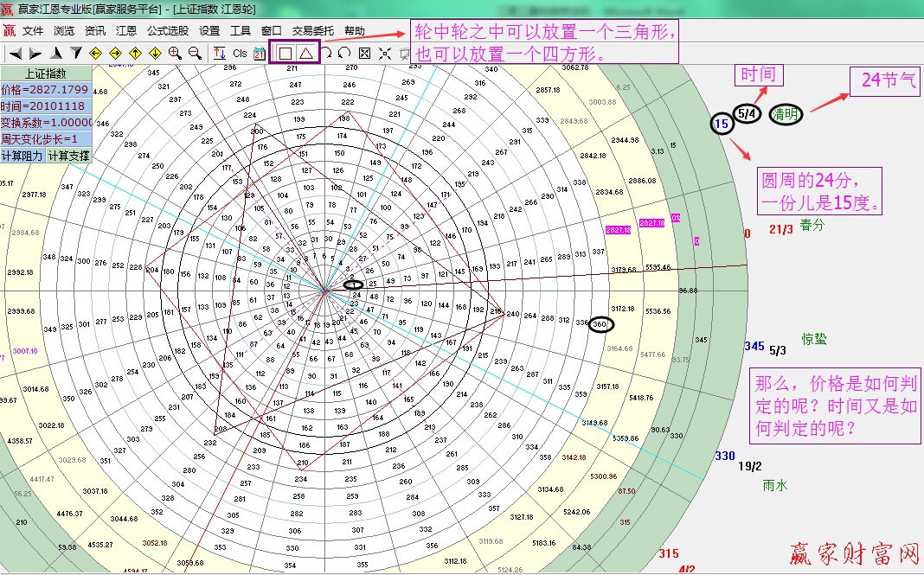Click the black left arrow toolbar icon
The height and width of the screenshot is (575, 924).
tap(15, 54)
